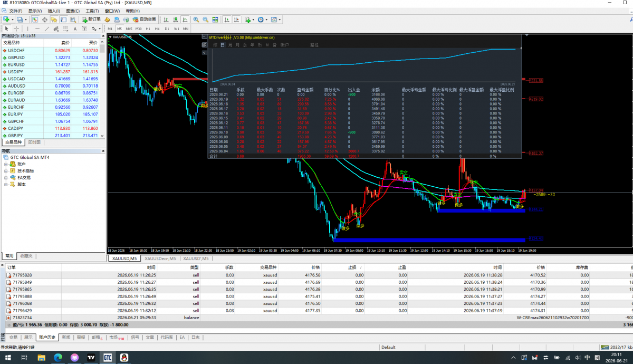Open the indicators list dropdown arrow
The width and height of the screenshot is (633, 364).
253,20
